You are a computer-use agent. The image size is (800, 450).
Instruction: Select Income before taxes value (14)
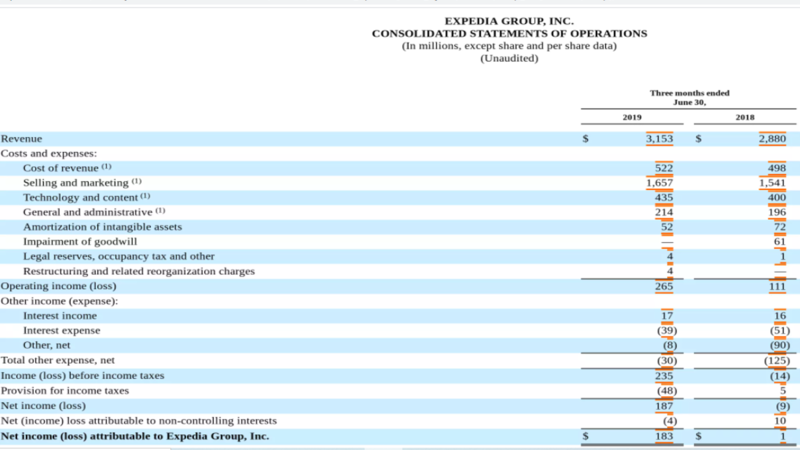pos(780,376)
